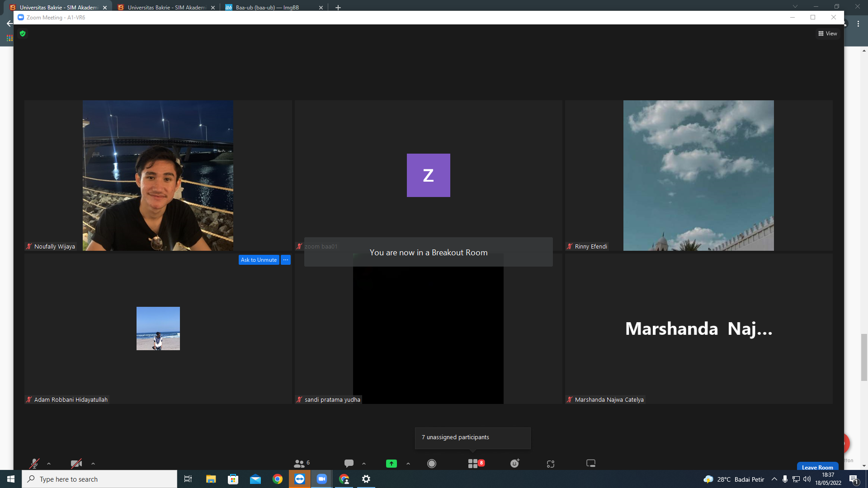
Task: Click the Apps icon in Zoom toolbar
Action: click(551, 464)
